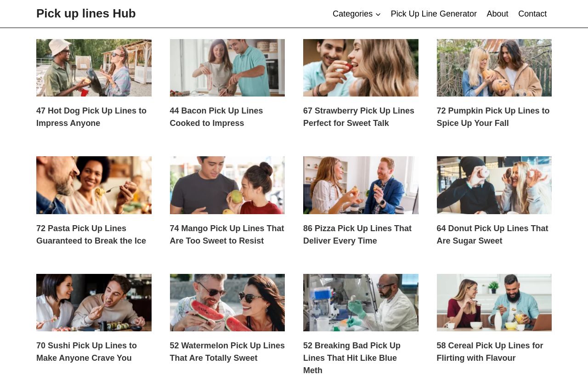The height and width of the screenshot is (392, 588).
Task: Open the Hot Dog Pick Up Lines thumbnail
Action: pyautogui.click(x=94, y=68)
